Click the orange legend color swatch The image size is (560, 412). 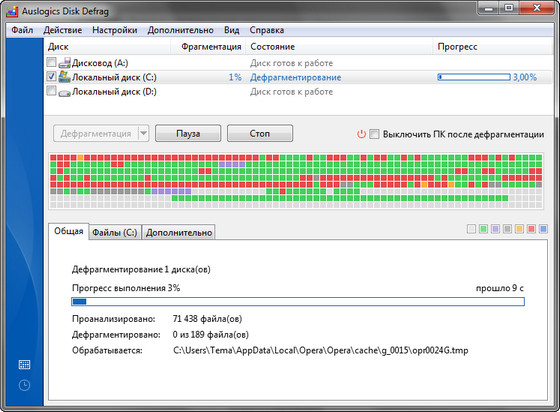pos(519,229)
